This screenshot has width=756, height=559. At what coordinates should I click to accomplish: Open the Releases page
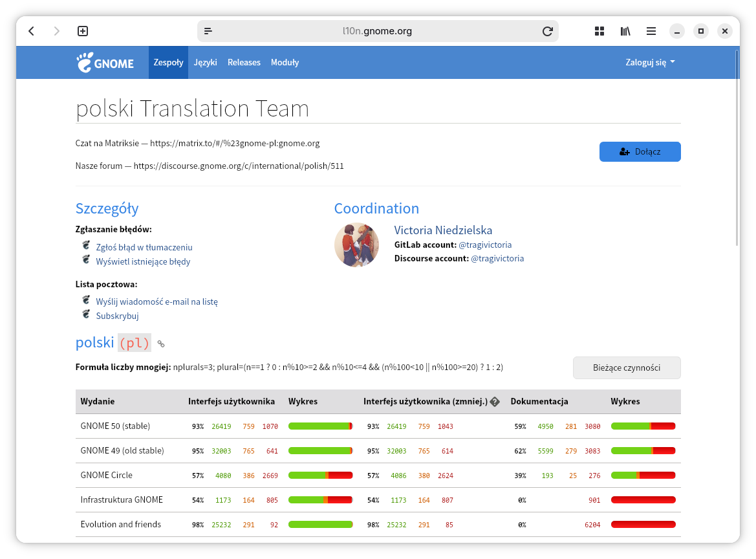[x=244, y=63]
